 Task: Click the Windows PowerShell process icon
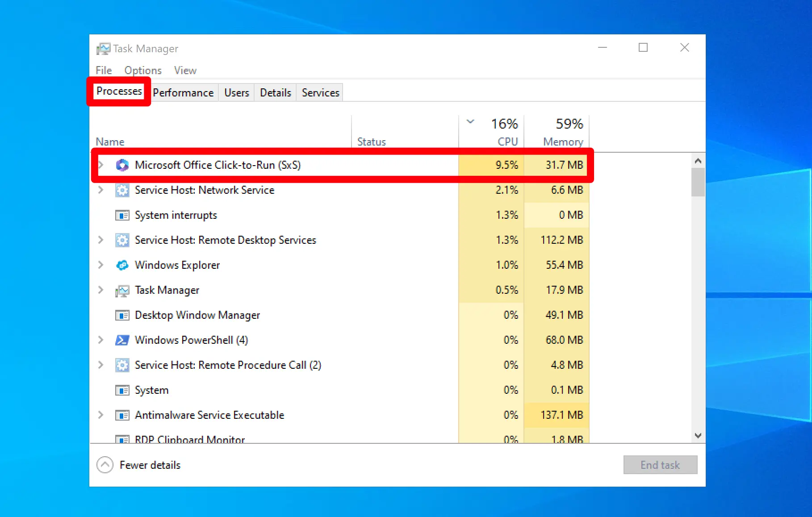click(122, 340)
